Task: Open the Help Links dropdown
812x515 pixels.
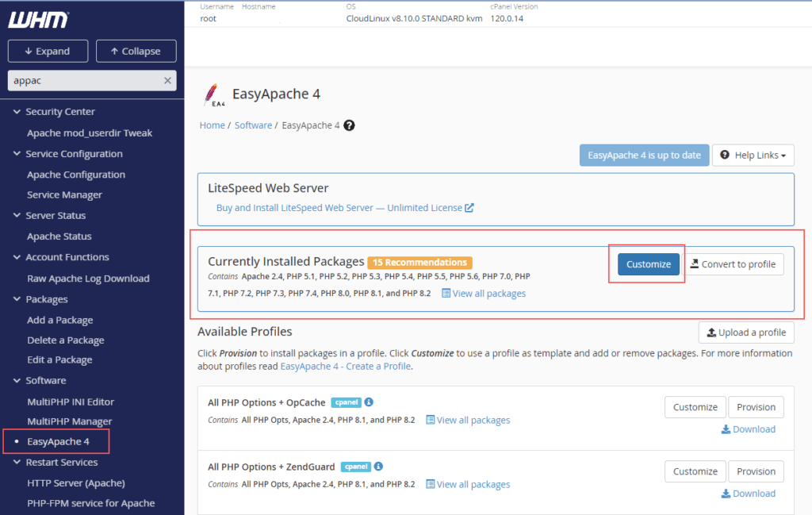Action: point(753,156)
